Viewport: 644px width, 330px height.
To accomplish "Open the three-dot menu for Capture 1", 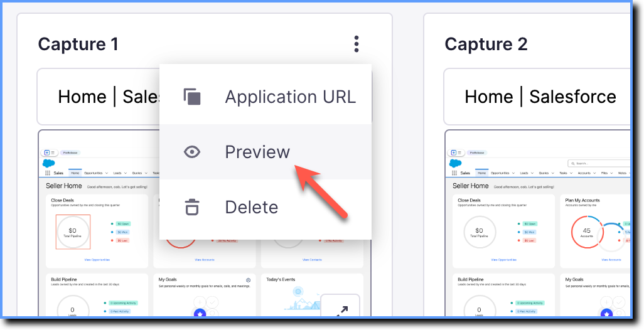I will [356, 44].
